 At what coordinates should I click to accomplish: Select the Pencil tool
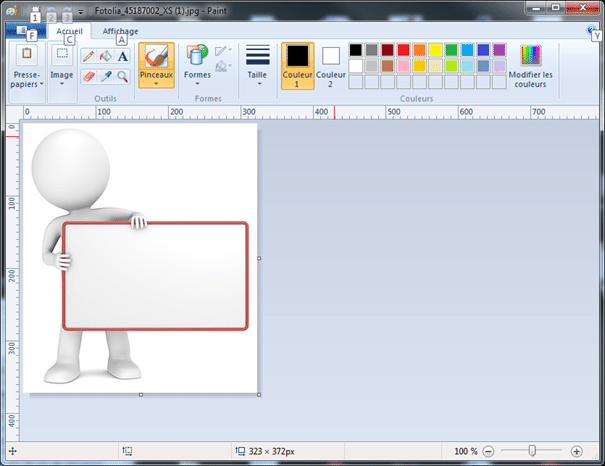coord(88,57)
